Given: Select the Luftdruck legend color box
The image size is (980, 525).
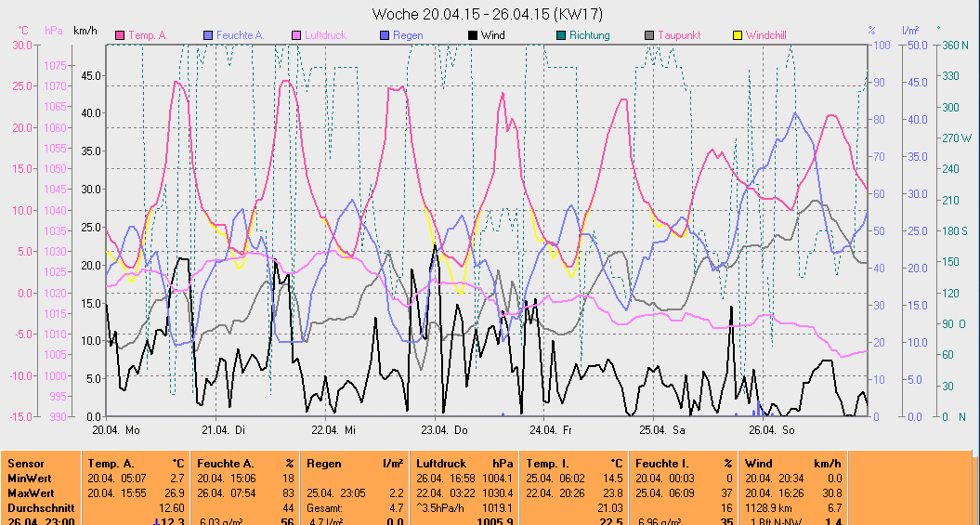Looking at the screenshot, I should [296, 35].
